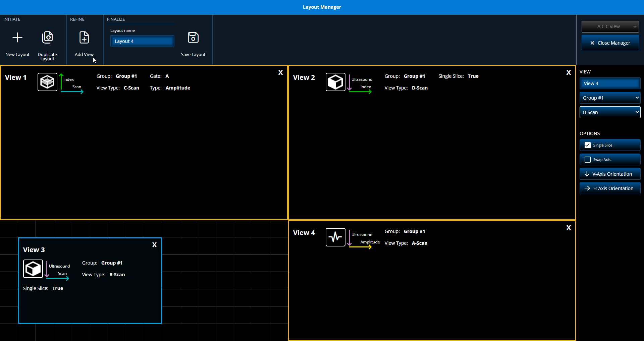The height and width of the screenshot is (341, 644).
Task: Close View 1 panel using X
Action: [x=280, y=72]
